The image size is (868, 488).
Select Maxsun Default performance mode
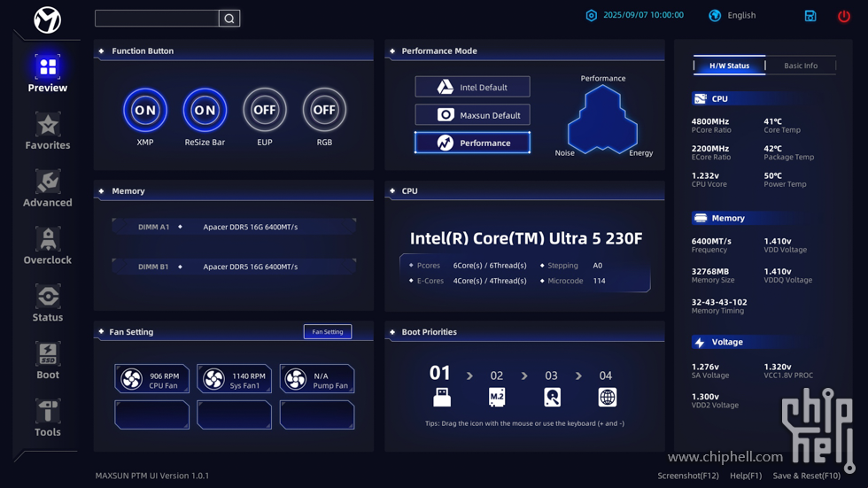tap(472, 115)
